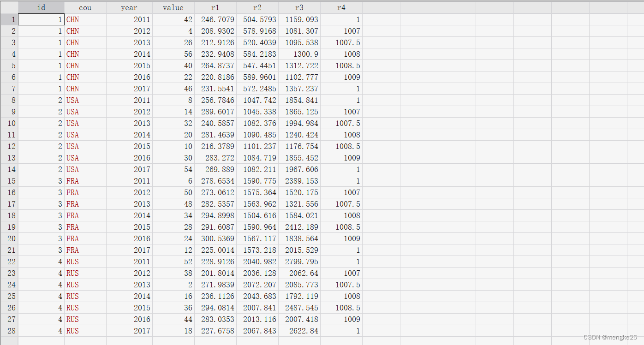644x345 pixels.
Task: Click the FRA cell in row 18
Action: pyautogui.click(x=85, y=215)
